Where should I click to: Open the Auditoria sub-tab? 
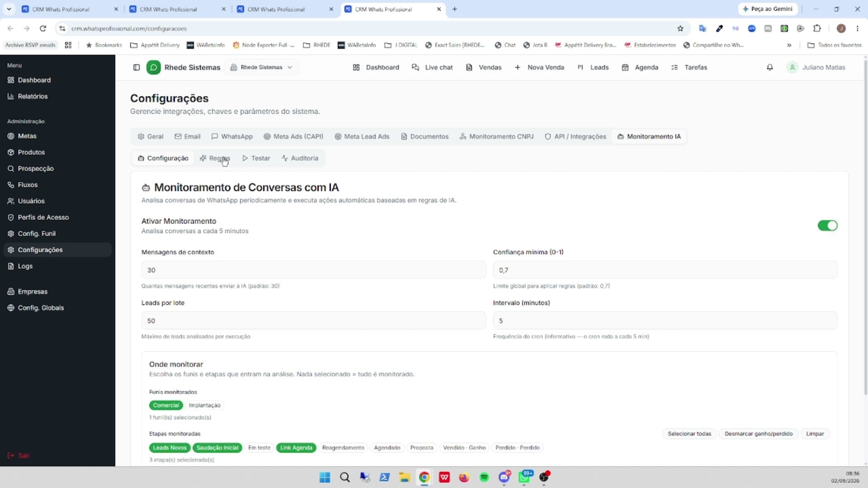click(300, 159)
